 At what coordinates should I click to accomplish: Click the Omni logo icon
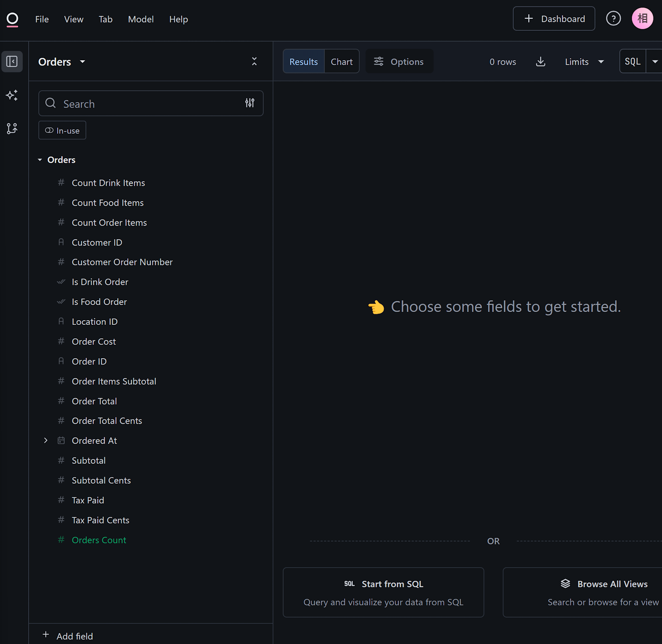(x=12, y=20)
